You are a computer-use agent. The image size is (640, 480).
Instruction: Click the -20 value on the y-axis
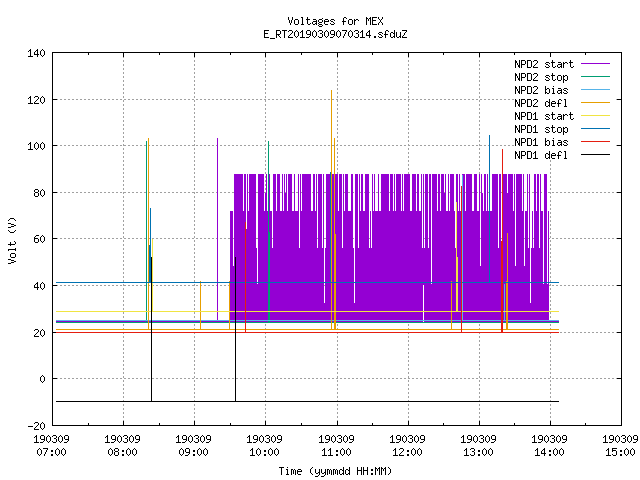point(36,426)
